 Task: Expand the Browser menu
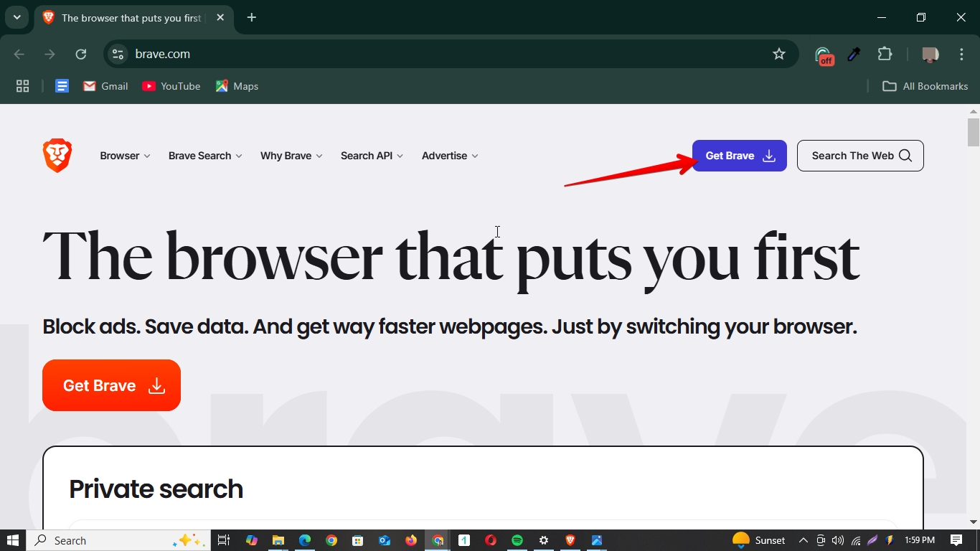pos(125,156)
